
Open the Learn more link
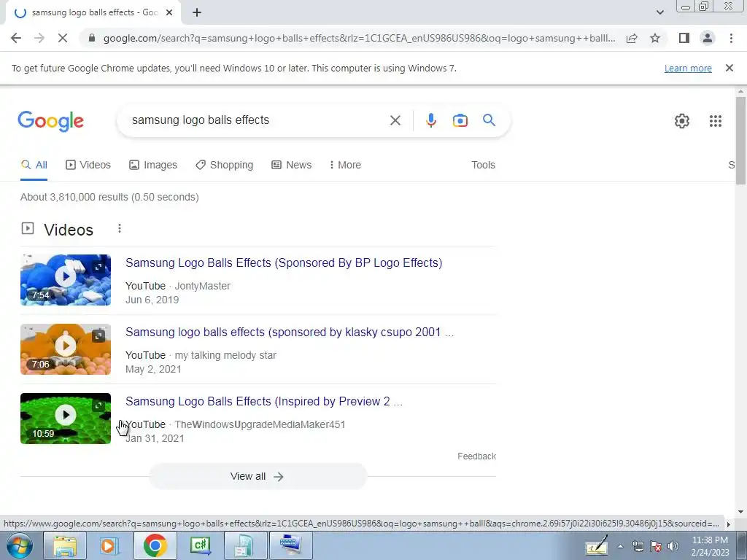click(x=688, y=68)
